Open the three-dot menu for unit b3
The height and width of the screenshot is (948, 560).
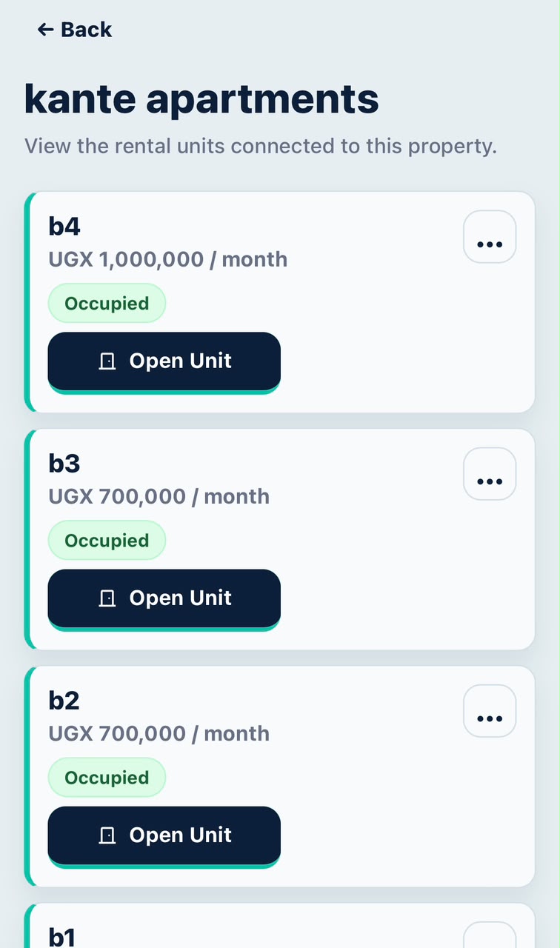point(490,474)
